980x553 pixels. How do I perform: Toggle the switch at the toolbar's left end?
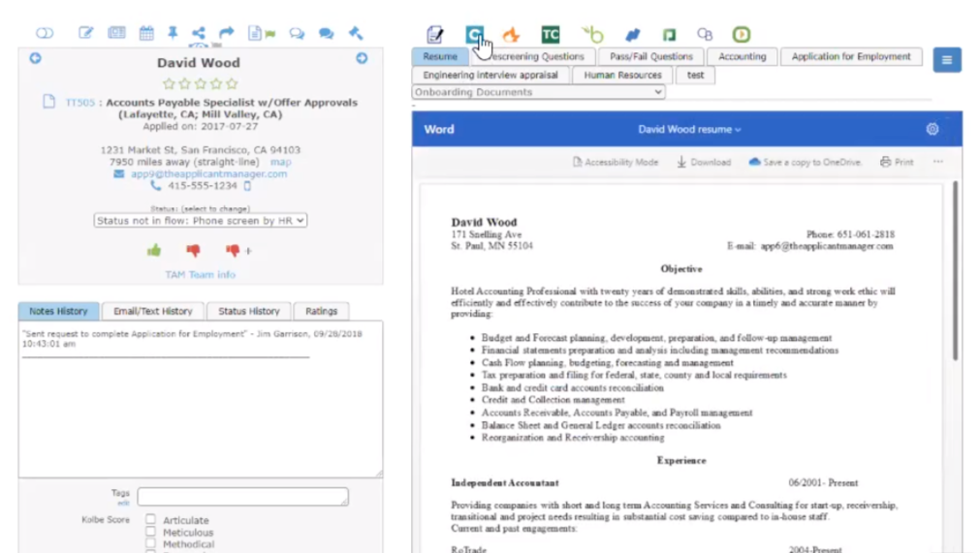pos(45,33)
